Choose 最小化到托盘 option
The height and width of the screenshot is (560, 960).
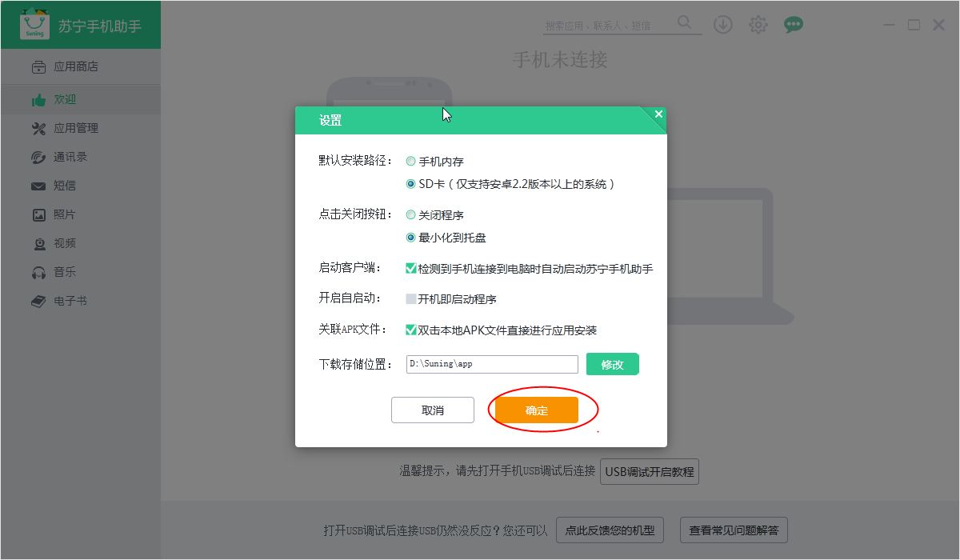pos(410,237)
